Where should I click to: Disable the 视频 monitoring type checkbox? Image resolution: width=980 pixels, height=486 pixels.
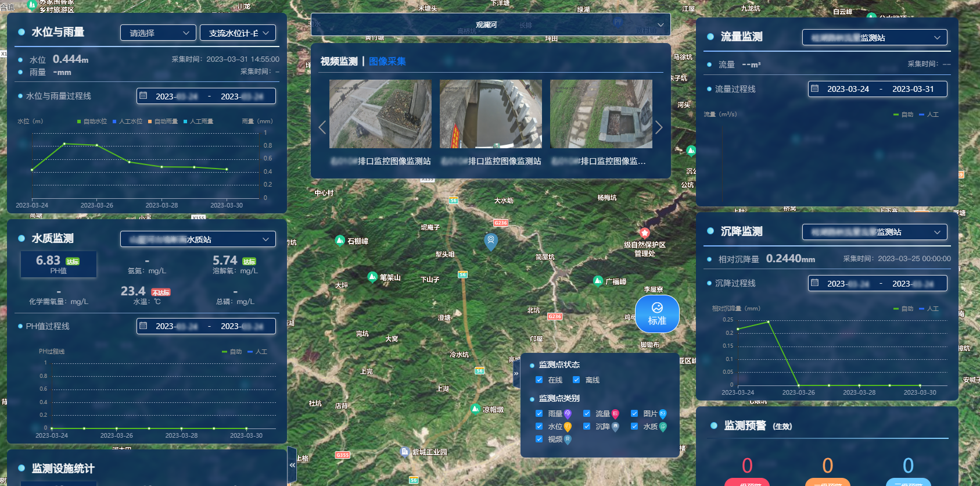[539, 439]
